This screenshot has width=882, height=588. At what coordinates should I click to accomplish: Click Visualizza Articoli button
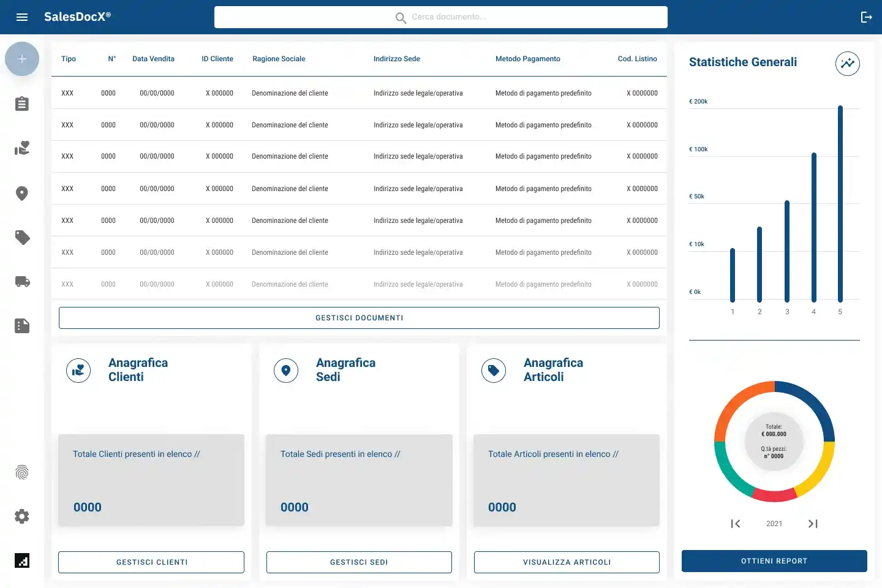(x=567, y=562)
